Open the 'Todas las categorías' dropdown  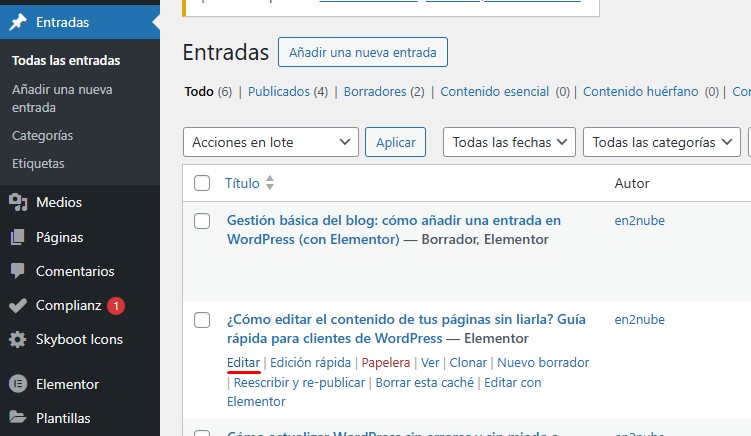661,142
